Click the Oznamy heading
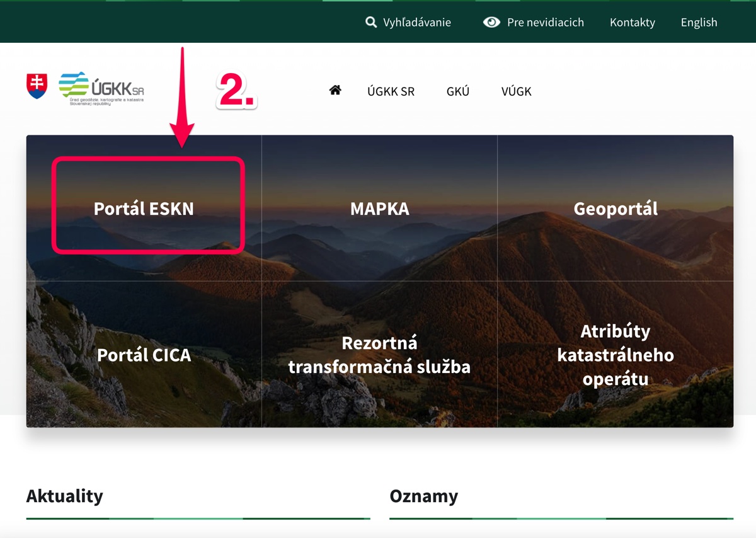This screenshot has height=538, width=756. click(x=424, y=496)
